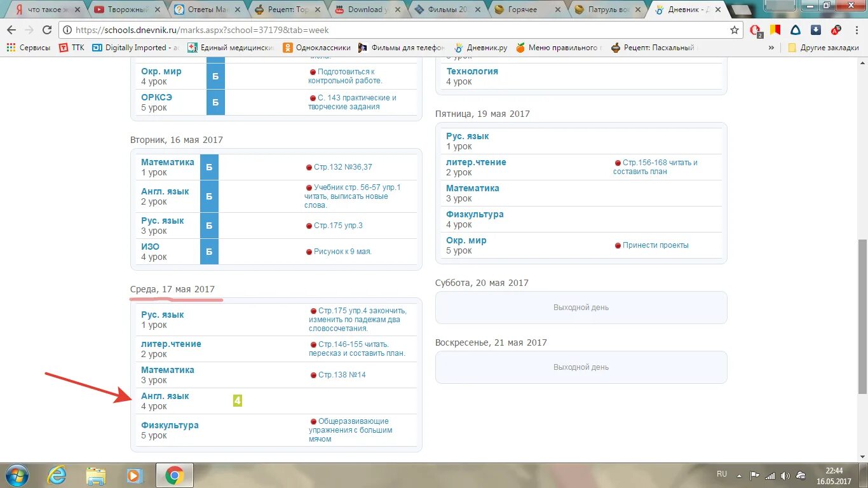
Task: Switch to the Патруль tab
Action: (x=606, y=10)
